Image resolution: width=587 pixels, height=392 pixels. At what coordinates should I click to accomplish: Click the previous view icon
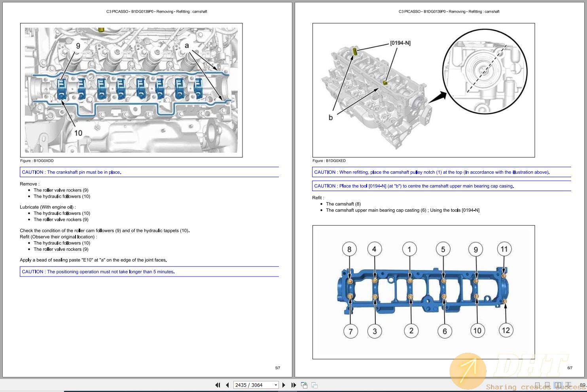click(304, 385)
